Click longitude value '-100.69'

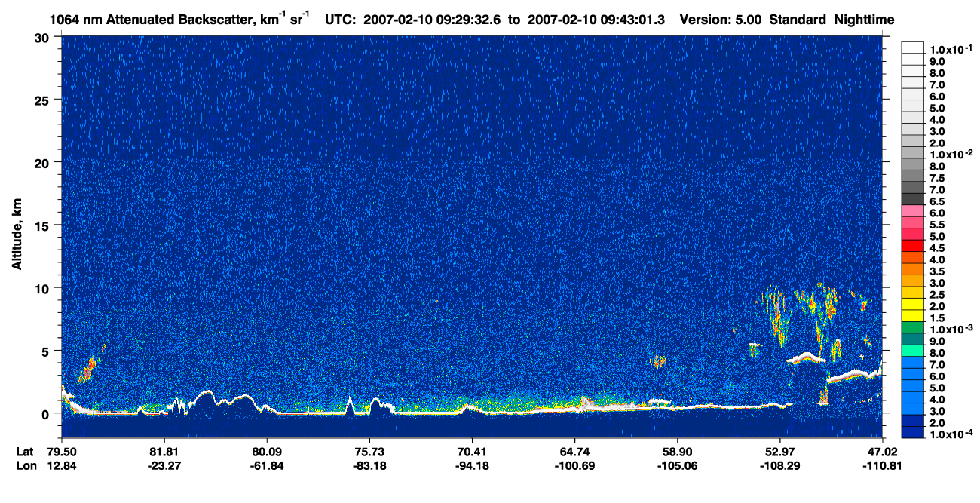[574, 465]
